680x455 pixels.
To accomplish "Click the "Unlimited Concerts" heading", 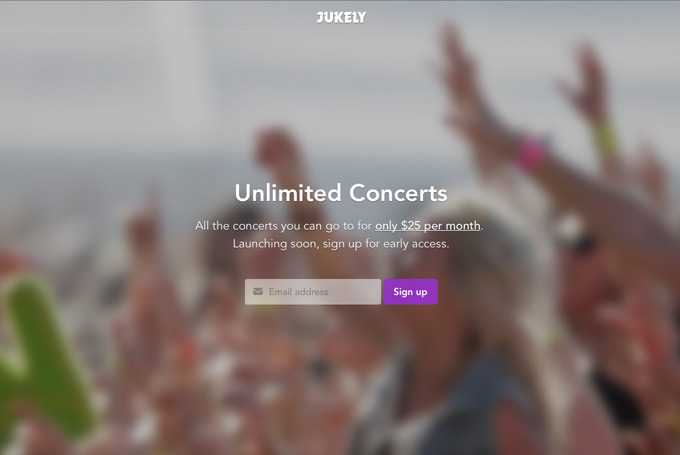I will click(341, 193).
